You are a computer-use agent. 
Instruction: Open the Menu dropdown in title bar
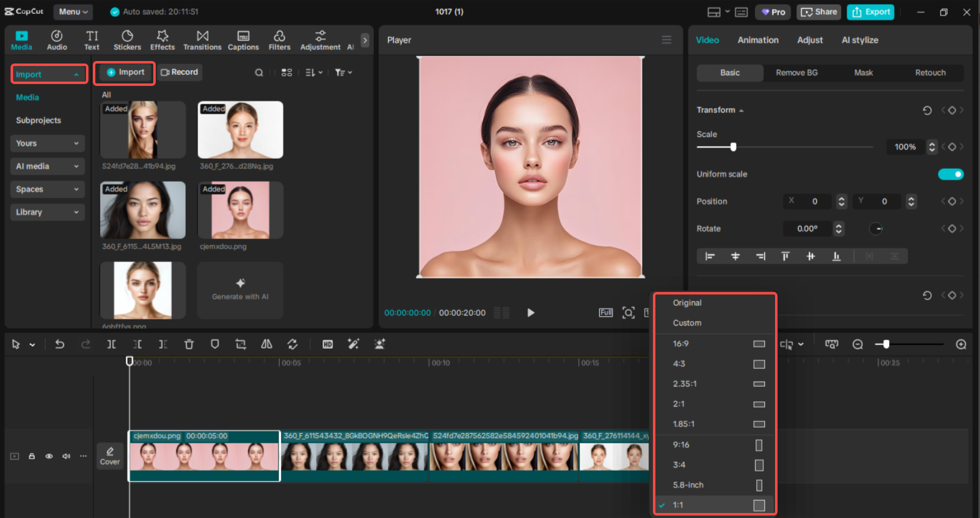[73, 12]
